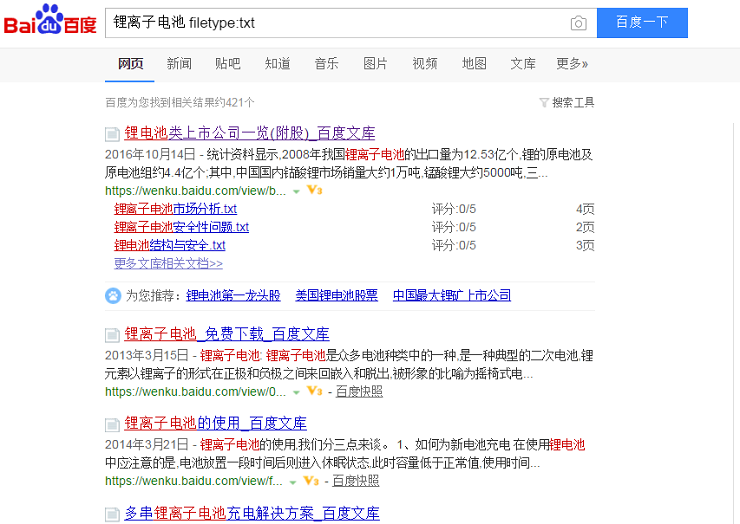The width and height of the screenshot is (740, 524).
Task: Open 锂离子电池市场分析.txt document
Action: 176,209
